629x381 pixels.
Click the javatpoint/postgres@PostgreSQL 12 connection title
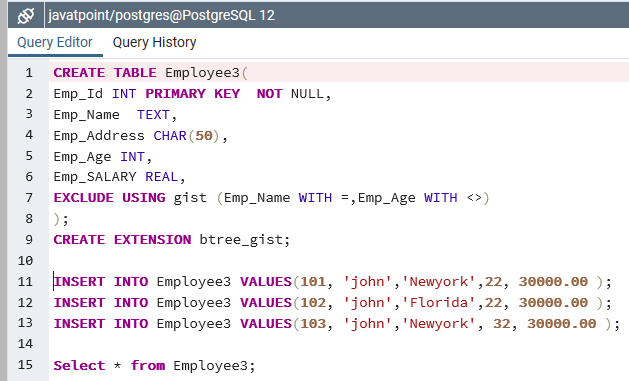(161, 15)
